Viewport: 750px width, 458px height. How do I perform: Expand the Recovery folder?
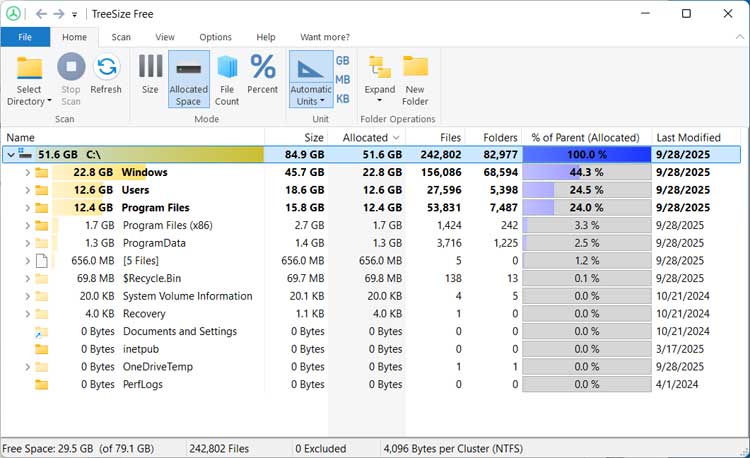27,314
